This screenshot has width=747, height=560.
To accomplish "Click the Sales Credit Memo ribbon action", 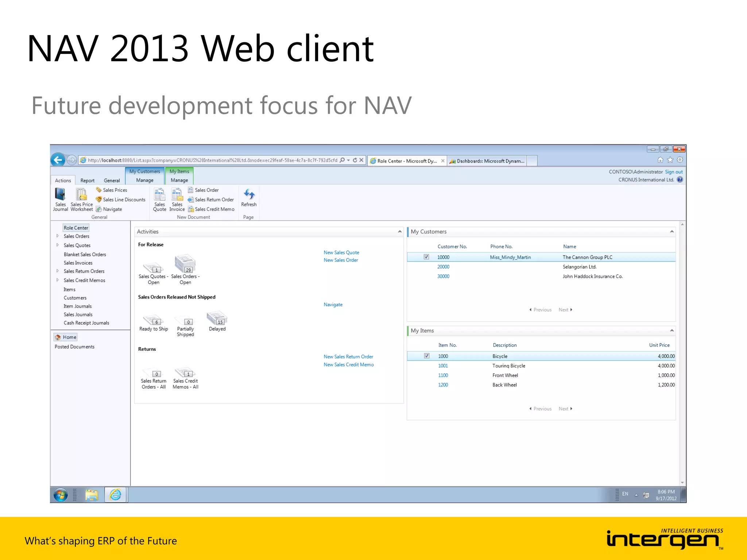I will [211, 209].
